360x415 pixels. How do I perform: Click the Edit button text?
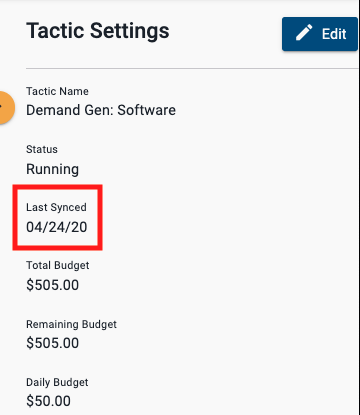click(334, 34)
